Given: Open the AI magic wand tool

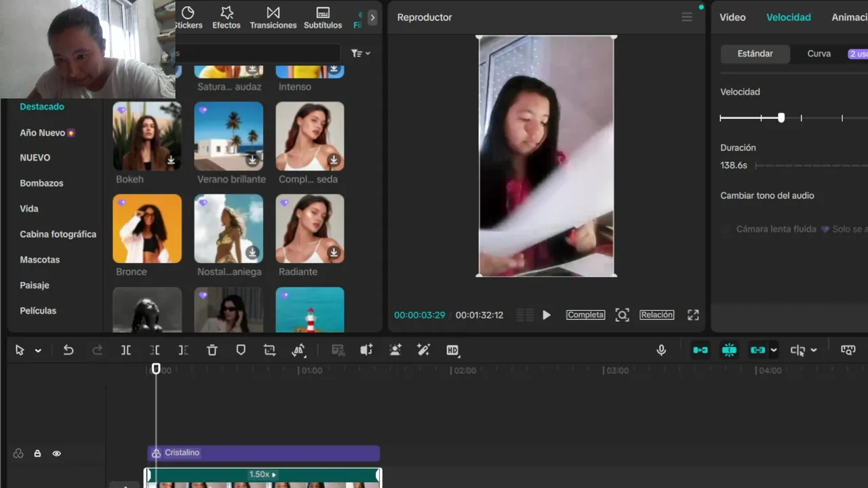Looking at the screenshot, I should (424, 350).
